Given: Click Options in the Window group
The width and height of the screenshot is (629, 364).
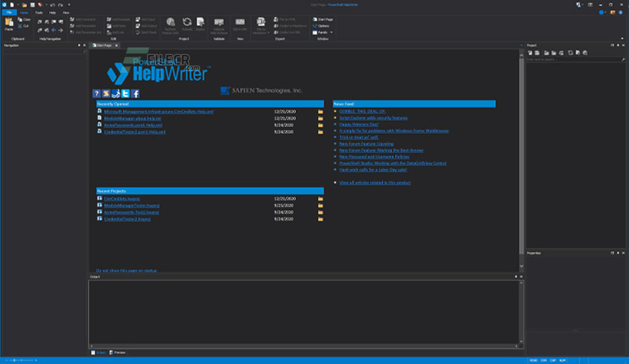Looking at the screenshot, I should click(321, 26).
